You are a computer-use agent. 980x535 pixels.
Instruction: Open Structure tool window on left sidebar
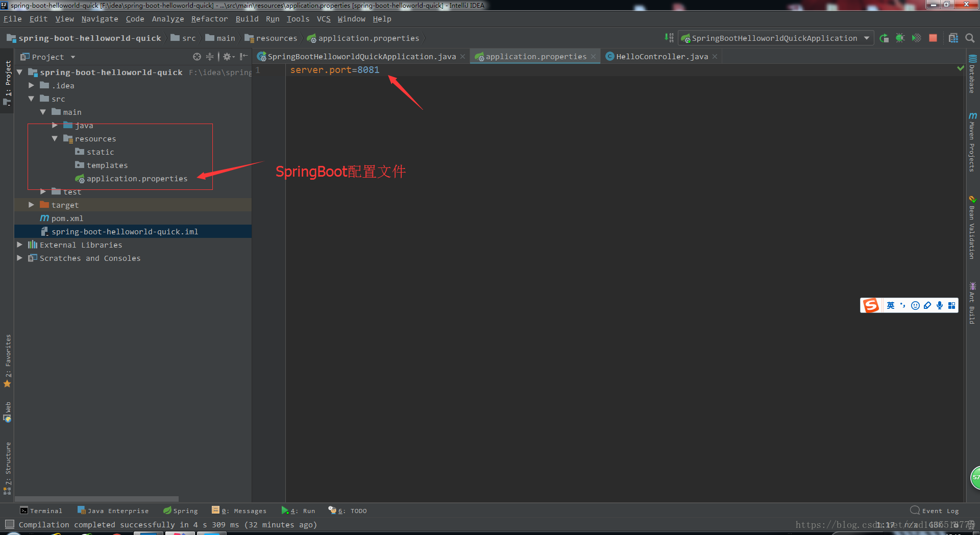8,468
